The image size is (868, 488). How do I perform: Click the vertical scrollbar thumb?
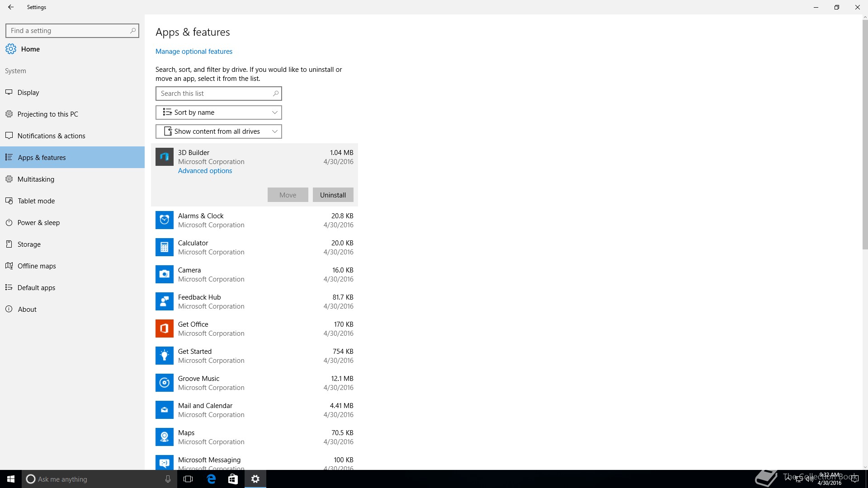click(x=865, y=134)
